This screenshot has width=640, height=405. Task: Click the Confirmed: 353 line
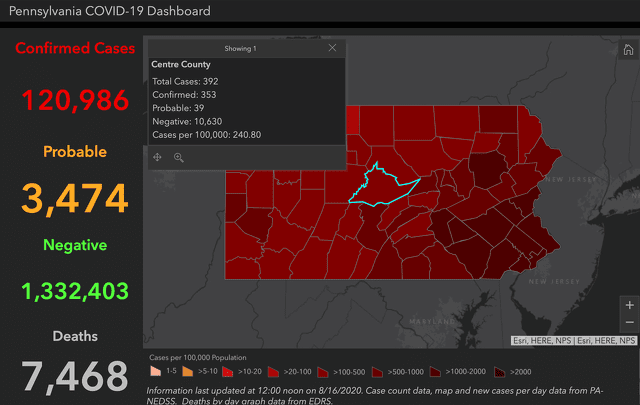point(184,95)
